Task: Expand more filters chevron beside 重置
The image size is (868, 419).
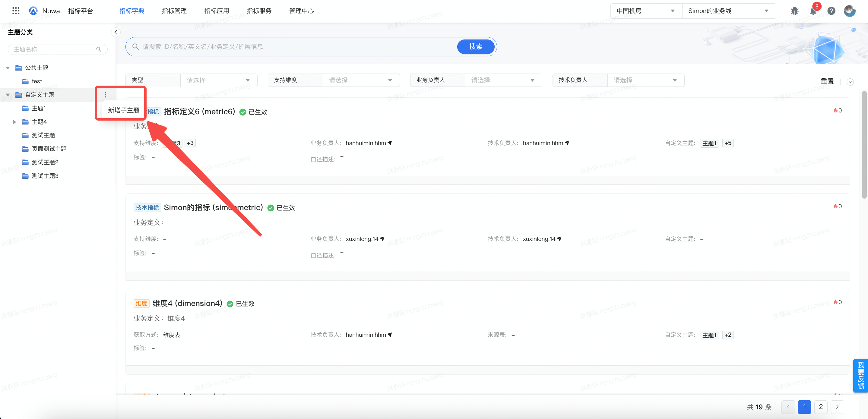Action: 850,82
